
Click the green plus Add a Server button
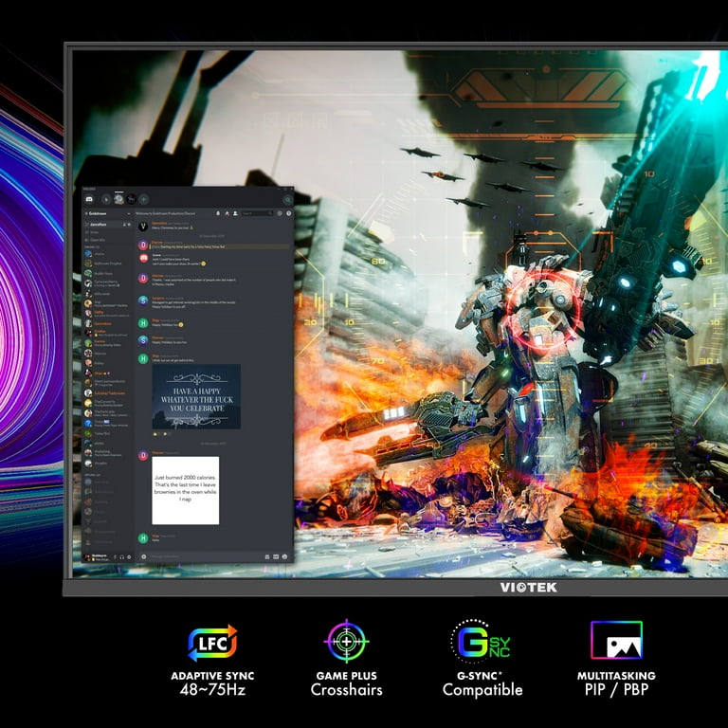(144, 199)
